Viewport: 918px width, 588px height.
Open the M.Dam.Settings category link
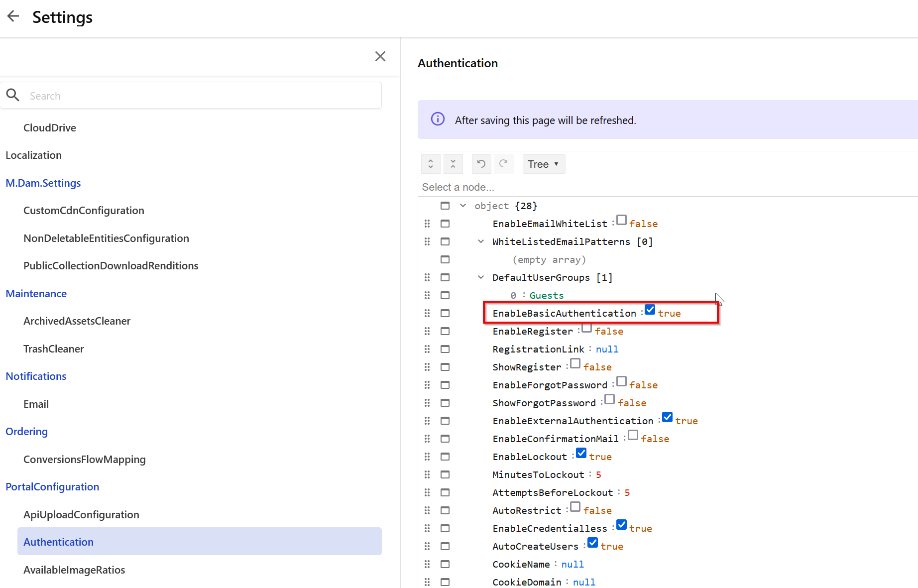(x=43, y=183)
